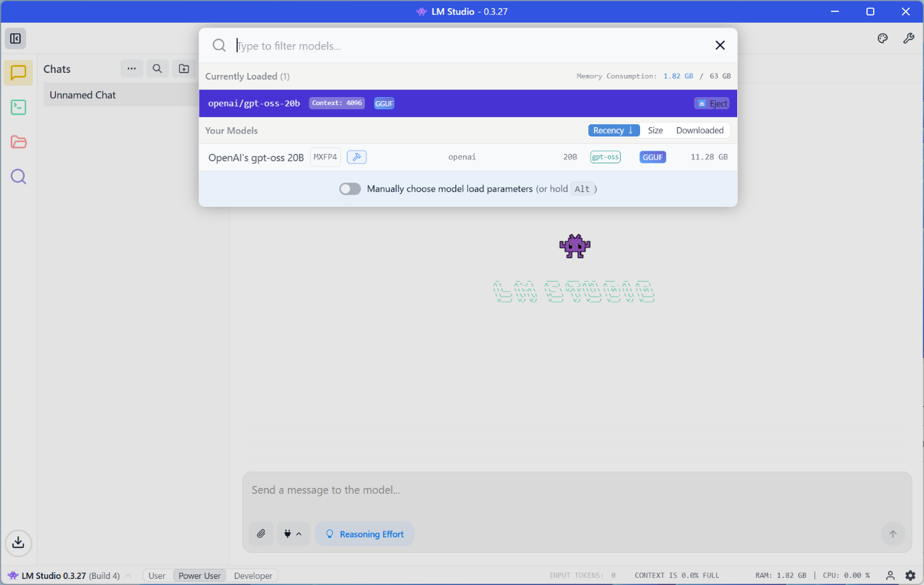Click the 20B parameter count label
This screenshot has height=585, width=924.
pos(570,157)
